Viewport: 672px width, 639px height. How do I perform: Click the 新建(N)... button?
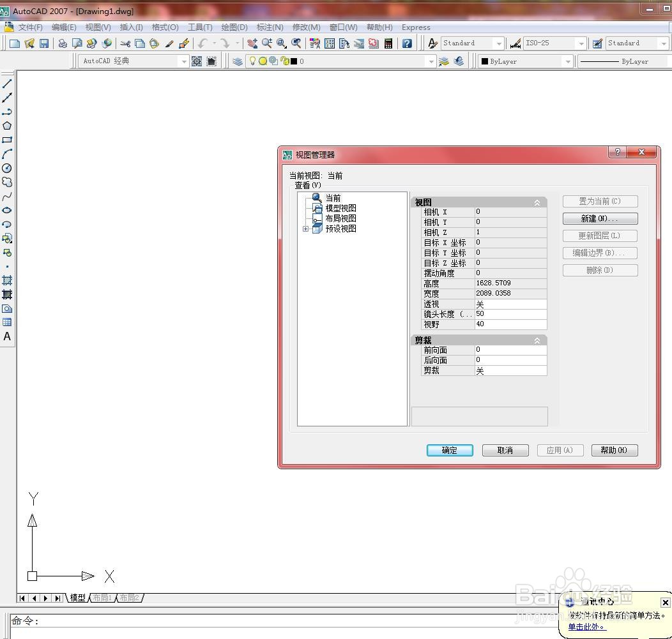coord(600,218)
